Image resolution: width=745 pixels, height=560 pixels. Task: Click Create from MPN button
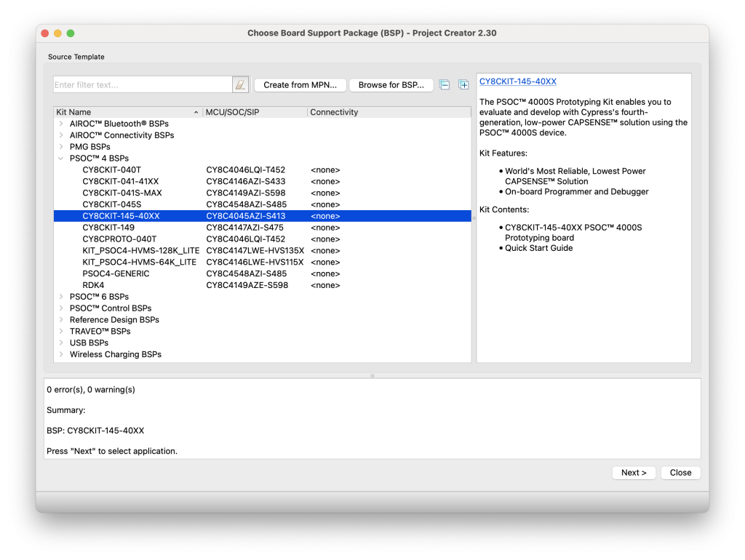[300, 85]
